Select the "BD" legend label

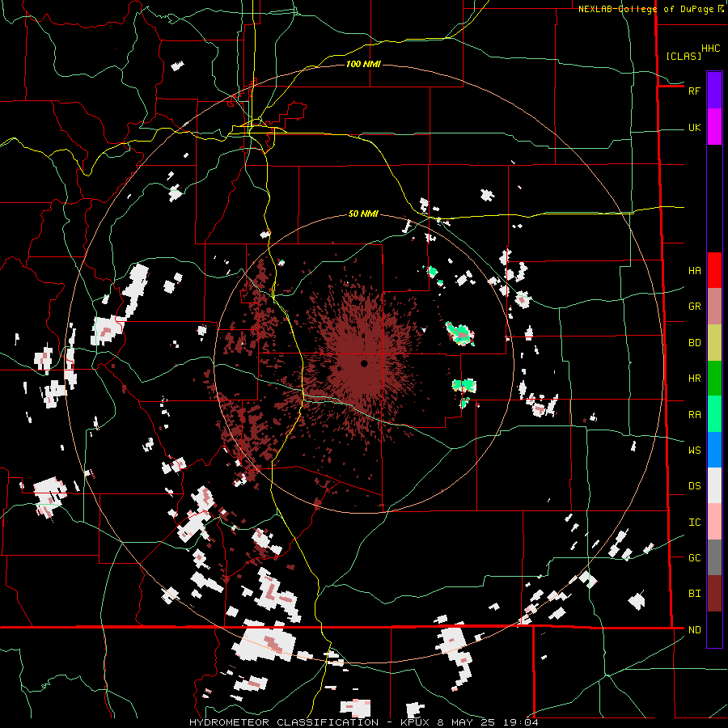(x=694, y=343)
